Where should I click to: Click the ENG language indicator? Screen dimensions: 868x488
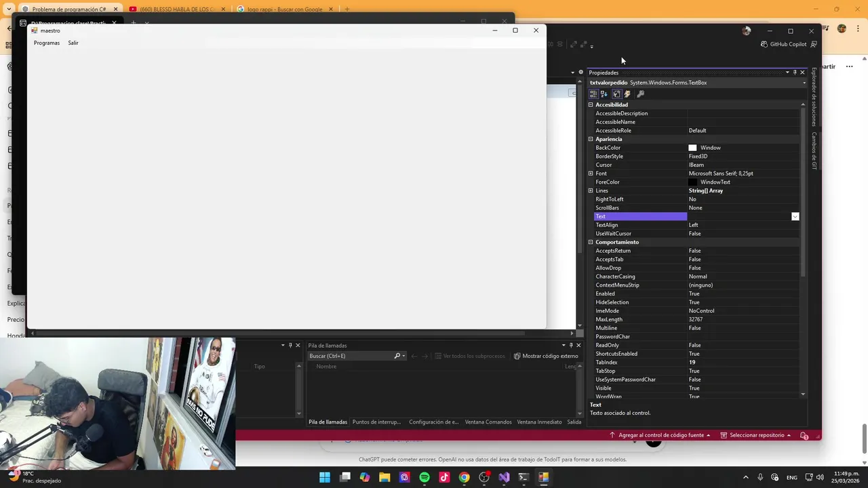791,477
